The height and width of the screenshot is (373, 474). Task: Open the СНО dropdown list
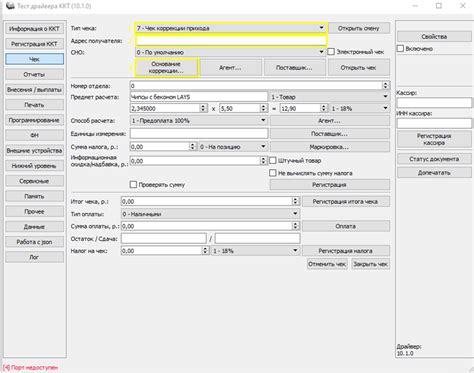(x=230, y=52)
